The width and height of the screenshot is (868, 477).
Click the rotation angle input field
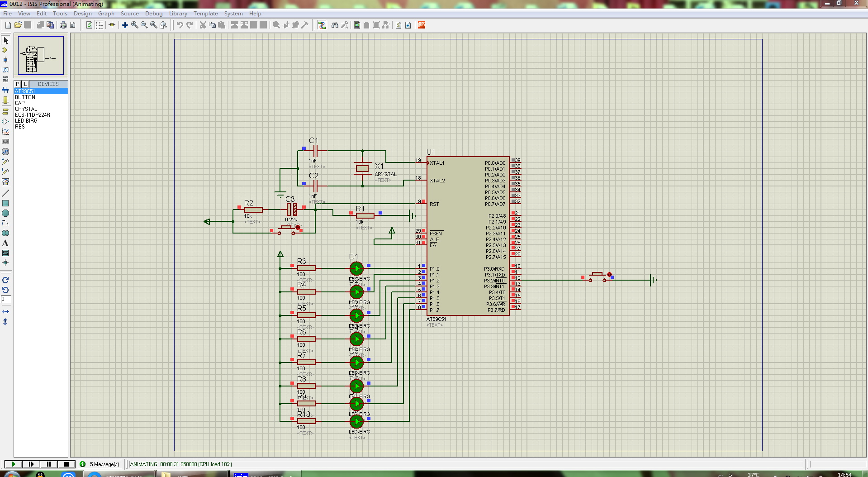tap(5, 299)
